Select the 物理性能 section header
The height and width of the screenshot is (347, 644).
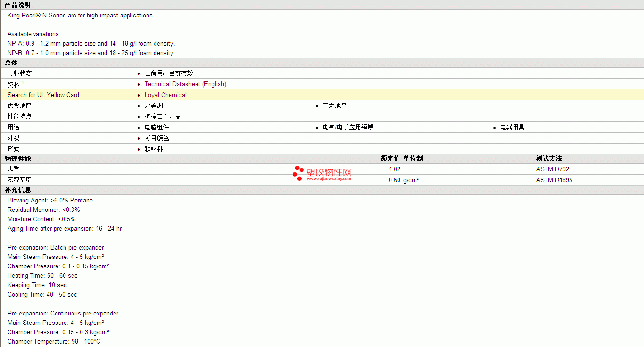(x=18, y=159)
